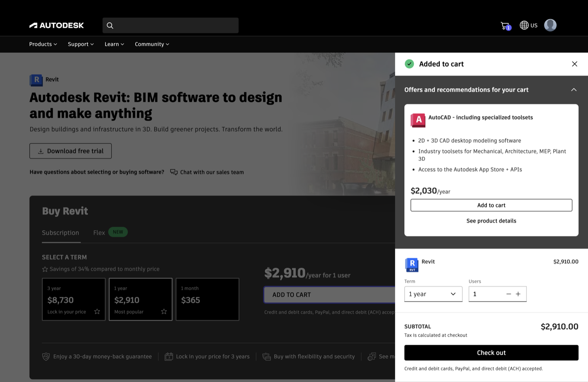
Task: Open the region globe selector
Action: pos(528,25)
